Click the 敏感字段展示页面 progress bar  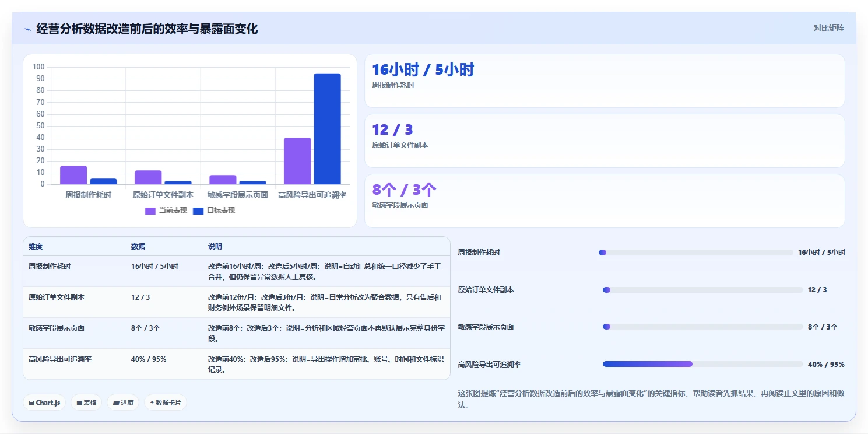702,327
